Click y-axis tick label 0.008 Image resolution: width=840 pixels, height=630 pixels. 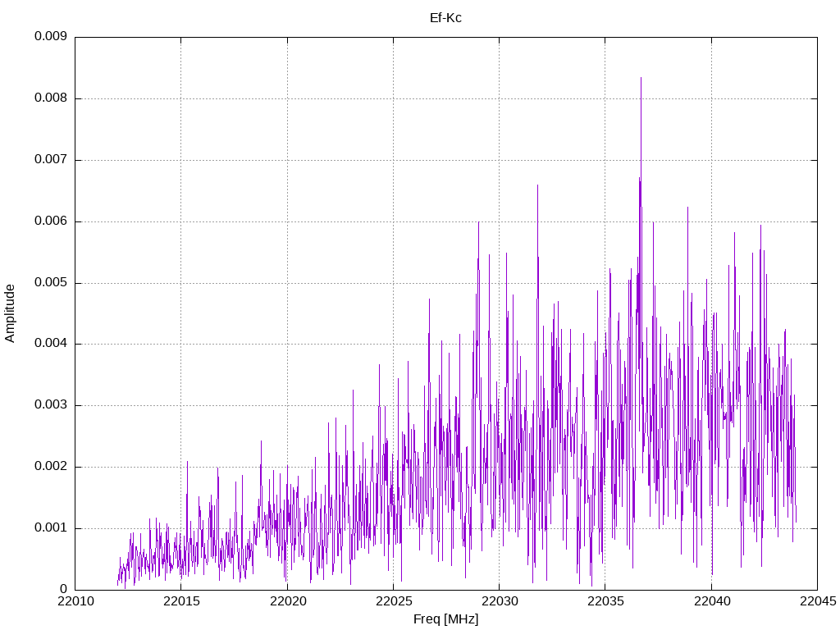[51, 98]
